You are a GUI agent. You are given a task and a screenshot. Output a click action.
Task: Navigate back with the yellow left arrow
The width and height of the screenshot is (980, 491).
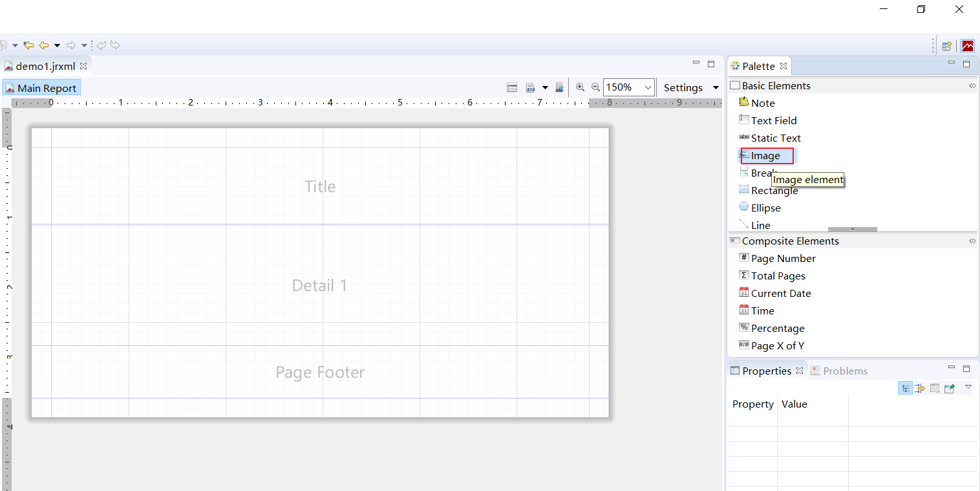click(x=44, y=45)
